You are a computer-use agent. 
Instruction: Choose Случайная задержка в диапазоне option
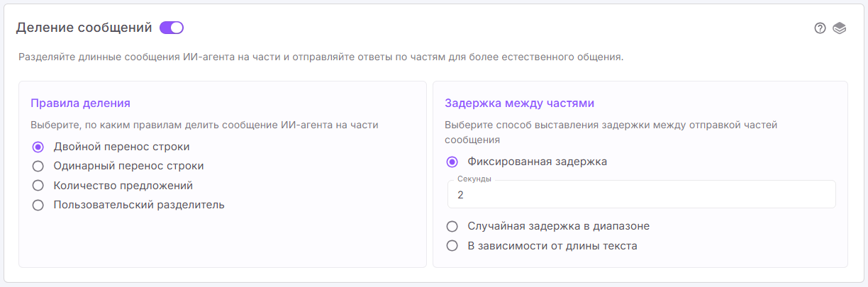point(452,226)
